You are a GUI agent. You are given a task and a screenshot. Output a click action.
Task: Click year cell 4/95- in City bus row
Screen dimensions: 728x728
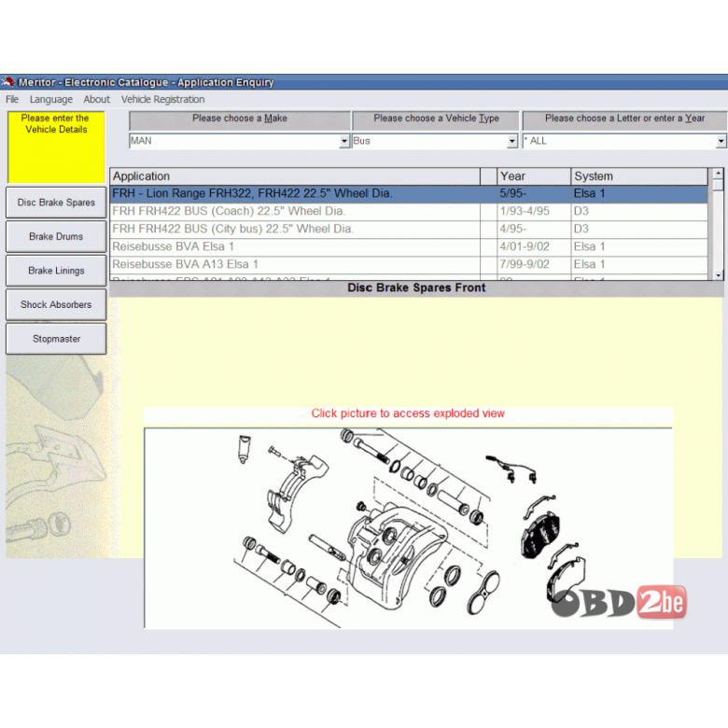click(x=534, y=229)
